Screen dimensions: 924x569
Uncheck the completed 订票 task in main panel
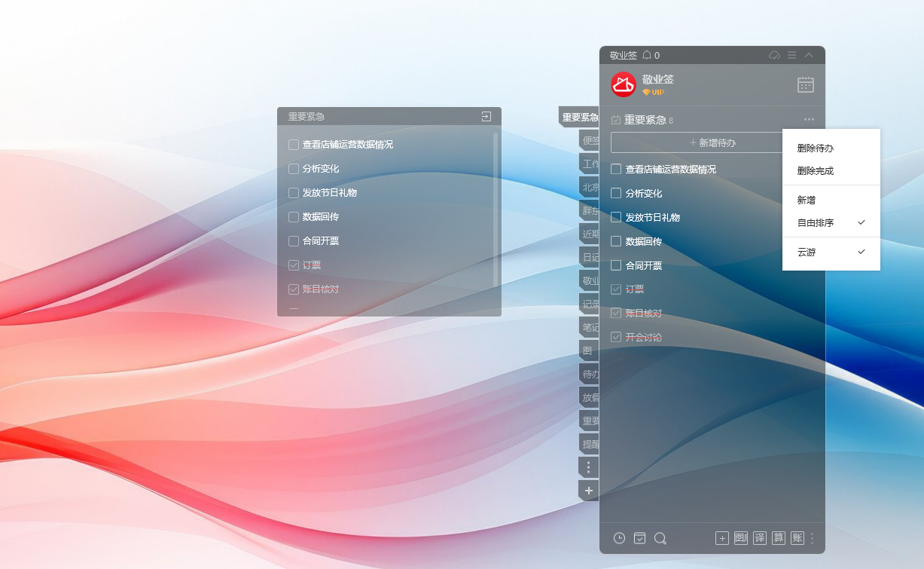click(616, 289)
